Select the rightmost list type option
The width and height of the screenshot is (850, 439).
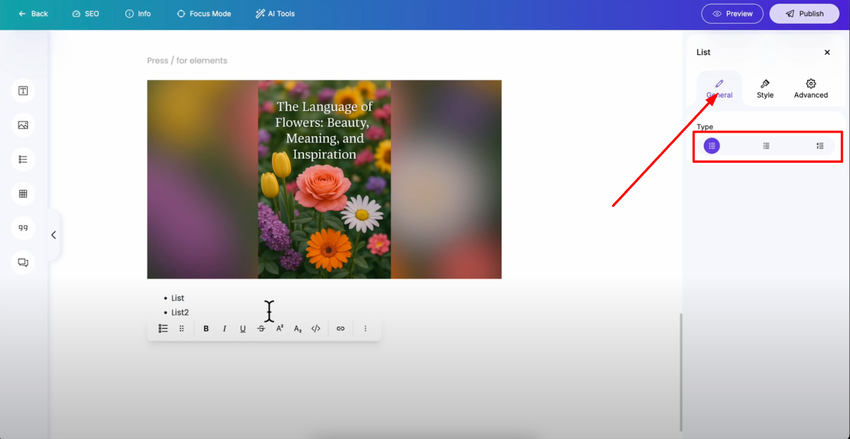coord(820,146)
